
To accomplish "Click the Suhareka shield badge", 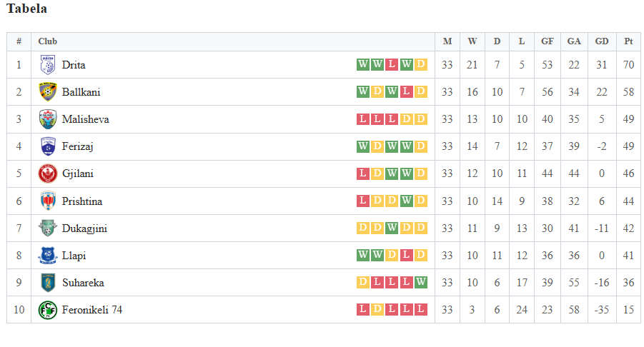I will [48, 283].
